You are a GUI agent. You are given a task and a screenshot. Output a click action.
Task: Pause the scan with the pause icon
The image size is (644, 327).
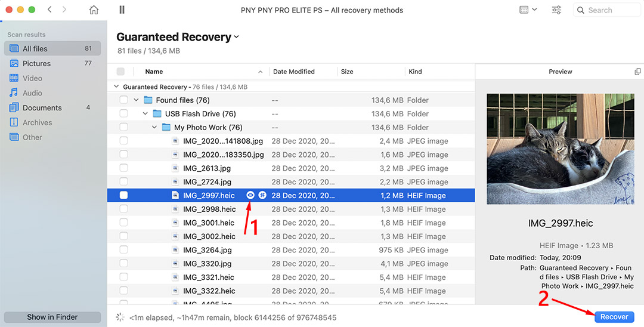point(122,10)
